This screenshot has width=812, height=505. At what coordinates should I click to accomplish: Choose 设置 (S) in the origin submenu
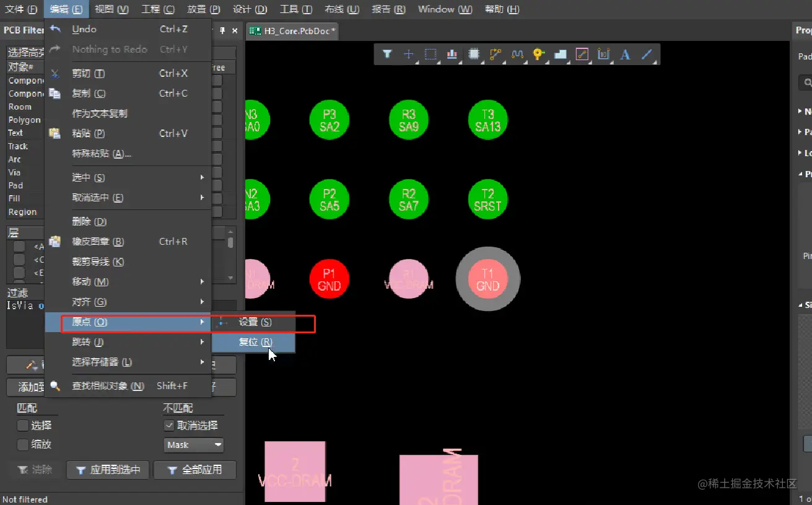[253, 322]
